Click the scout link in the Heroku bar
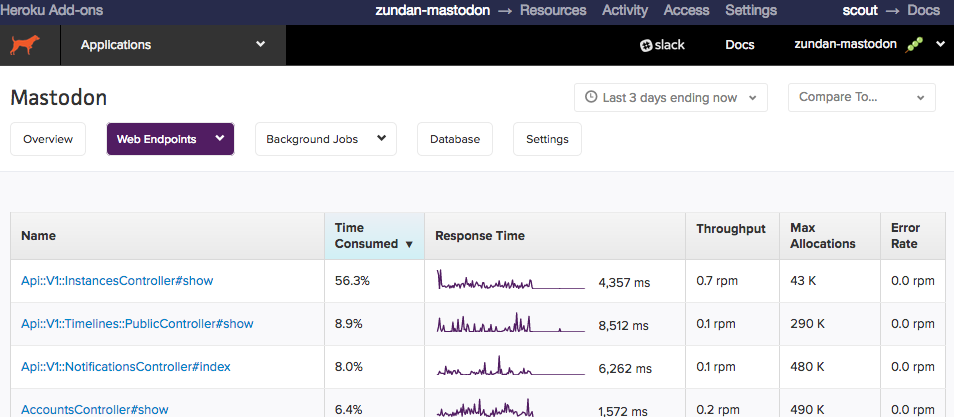This screenshot has height=417, width=954. click(860, 10)
